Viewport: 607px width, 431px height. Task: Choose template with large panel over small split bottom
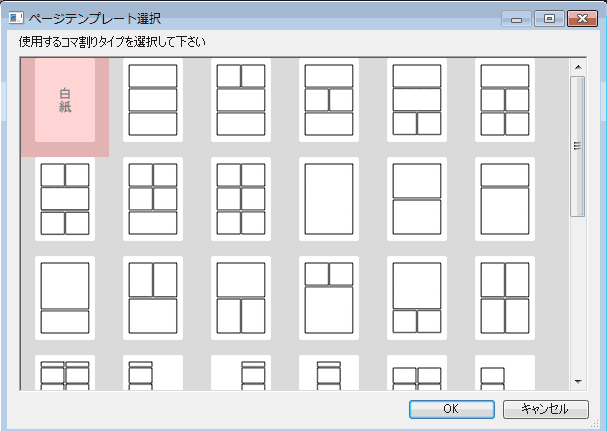(417, 298)
